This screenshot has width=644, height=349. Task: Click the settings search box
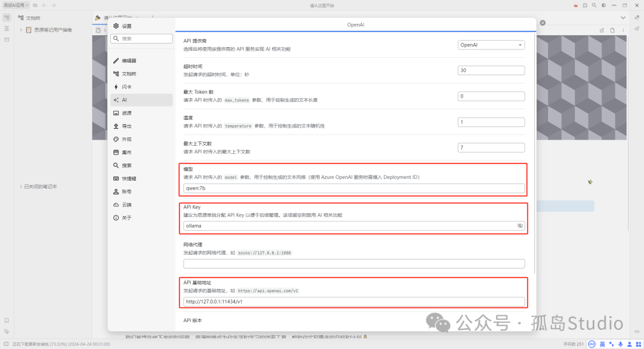pos(141,38)
